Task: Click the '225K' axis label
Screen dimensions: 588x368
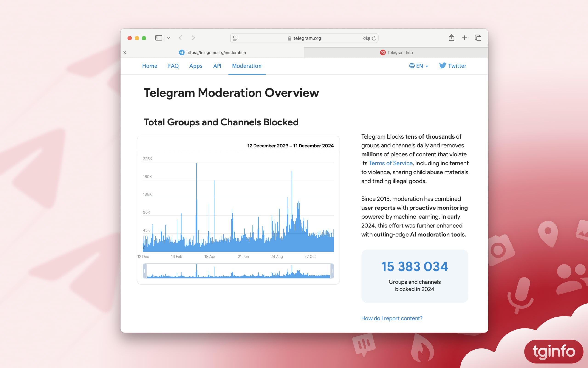Action: pyautogui.click(x=147, y=159)
